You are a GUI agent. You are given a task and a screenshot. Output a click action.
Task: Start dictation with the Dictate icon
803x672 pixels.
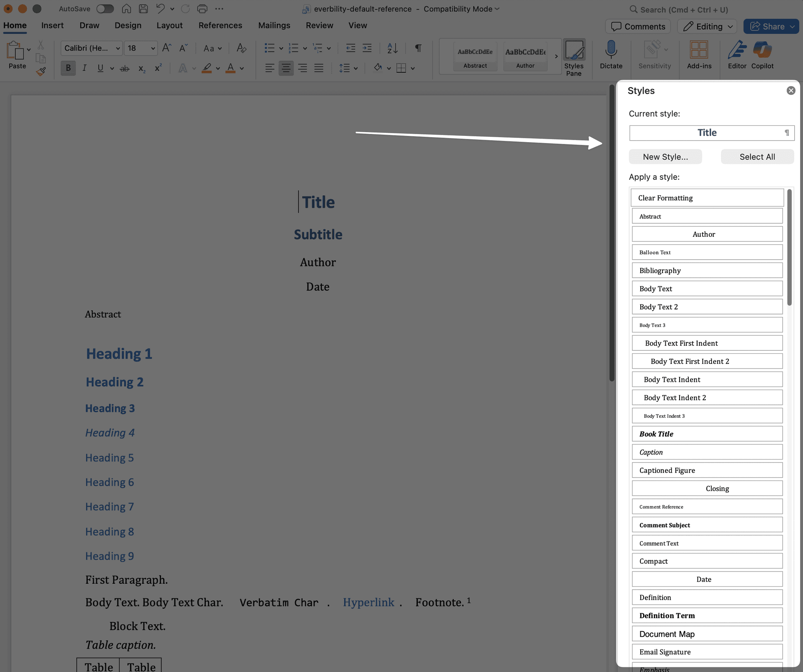611,56
